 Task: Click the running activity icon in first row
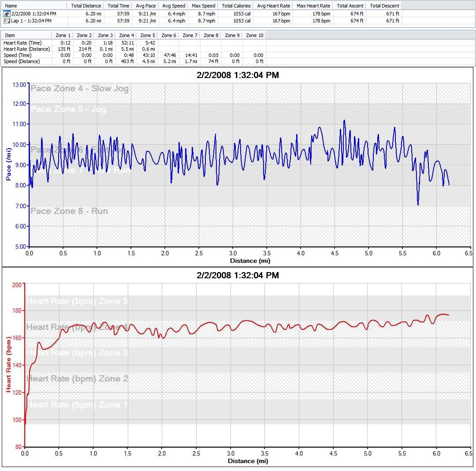[7, 14]
